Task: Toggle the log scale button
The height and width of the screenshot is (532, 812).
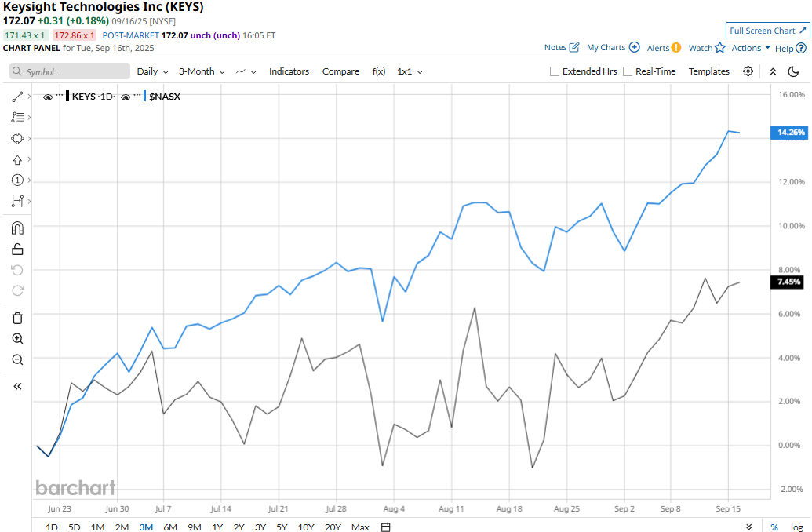Action: coord(796,527)
